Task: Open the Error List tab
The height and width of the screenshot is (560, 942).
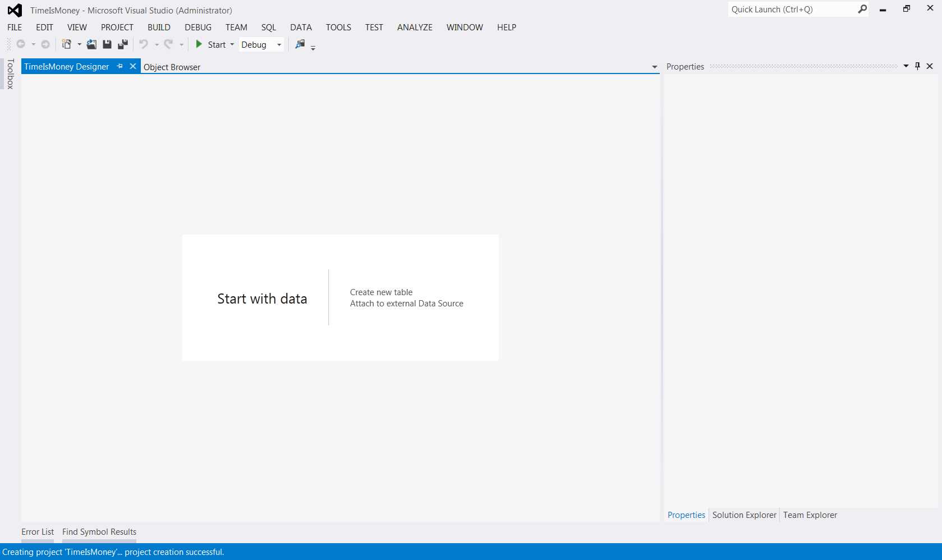Action: pyautogui.click(x=38, y=531)
